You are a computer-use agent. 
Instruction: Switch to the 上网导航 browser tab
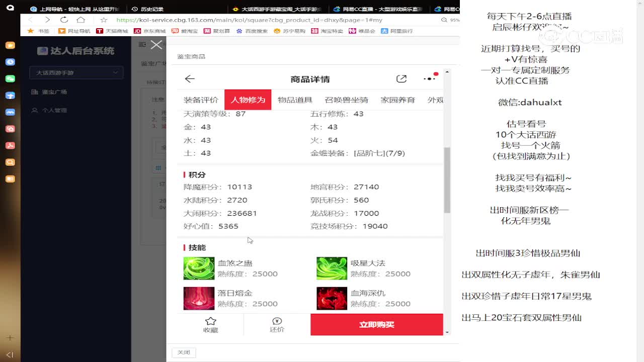74,9
